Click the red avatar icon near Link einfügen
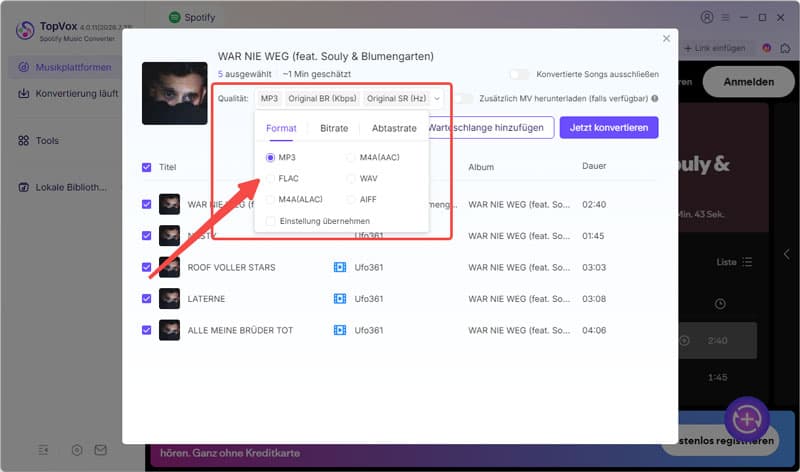Viewport: 800px width, 472px height. pyautogui.click(x=766, y=48)
